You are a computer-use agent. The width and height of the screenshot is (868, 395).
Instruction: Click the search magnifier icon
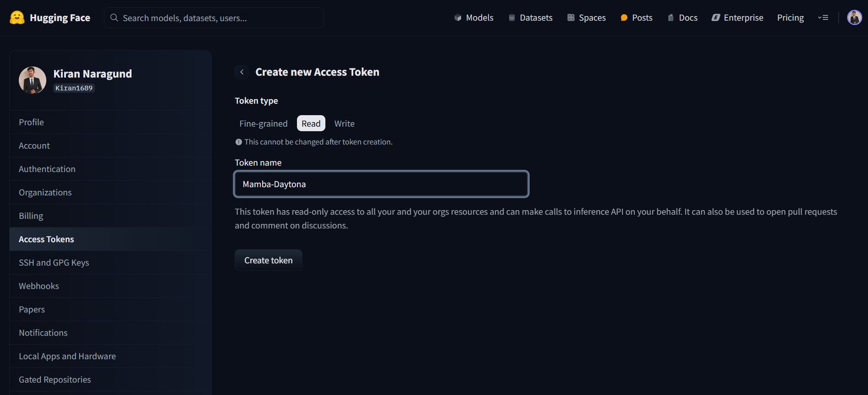coord(114,18)
